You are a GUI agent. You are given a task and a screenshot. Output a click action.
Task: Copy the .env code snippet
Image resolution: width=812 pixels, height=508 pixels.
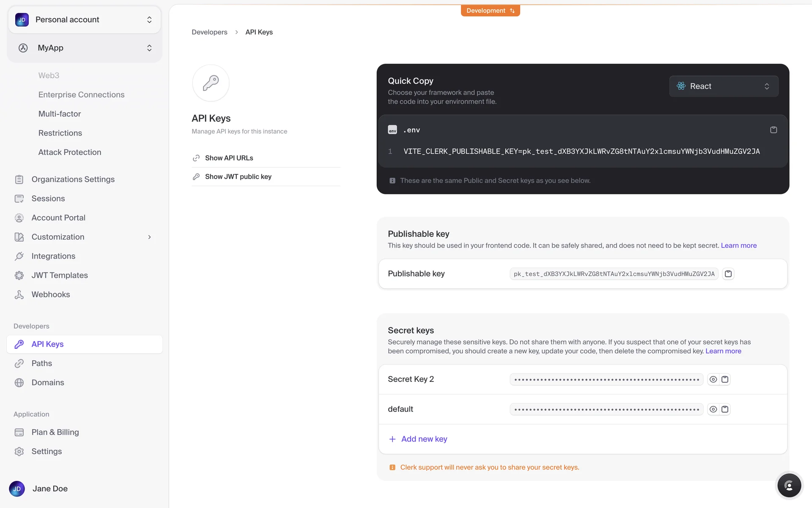(773, 130)
